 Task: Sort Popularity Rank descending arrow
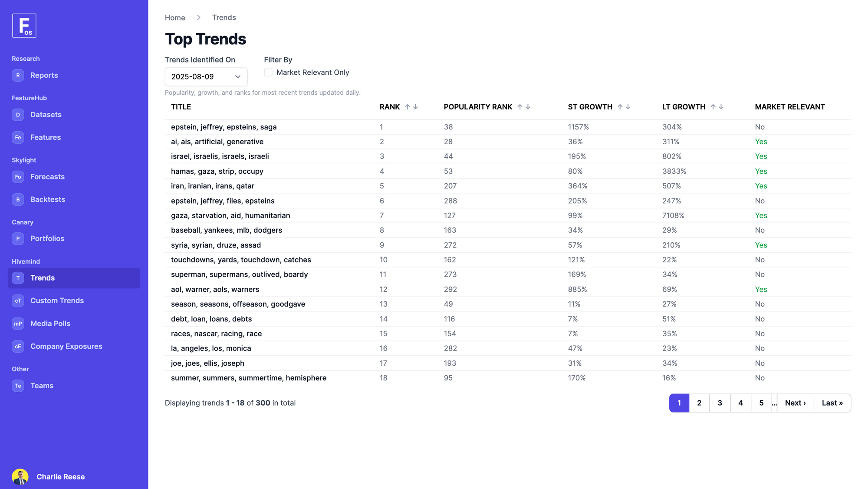pos(528,107)
